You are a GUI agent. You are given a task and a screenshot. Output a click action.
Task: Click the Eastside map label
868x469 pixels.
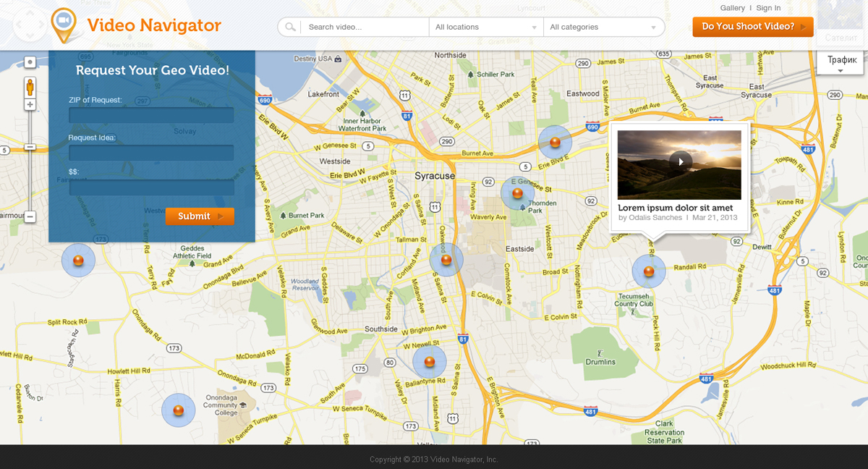pos(519,249)
